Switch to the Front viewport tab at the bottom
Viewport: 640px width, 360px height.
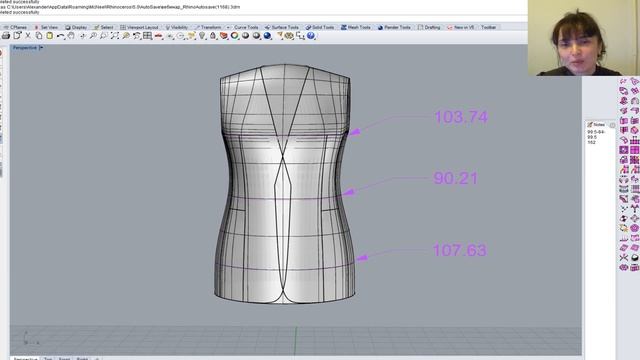coord(64,358)
